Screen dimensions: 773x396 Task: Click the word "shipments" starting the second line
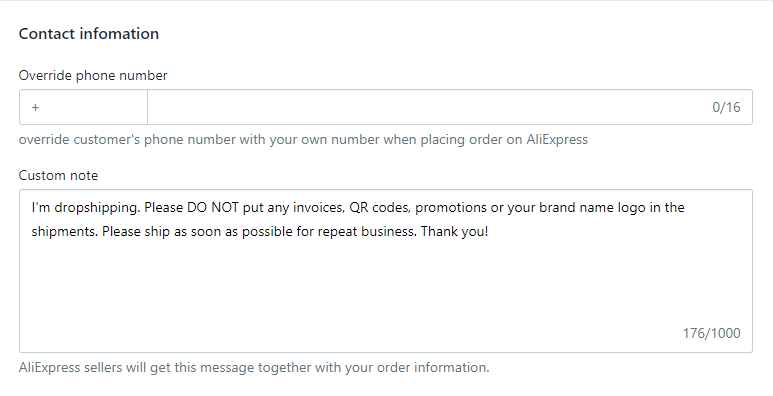click(64, 232)
